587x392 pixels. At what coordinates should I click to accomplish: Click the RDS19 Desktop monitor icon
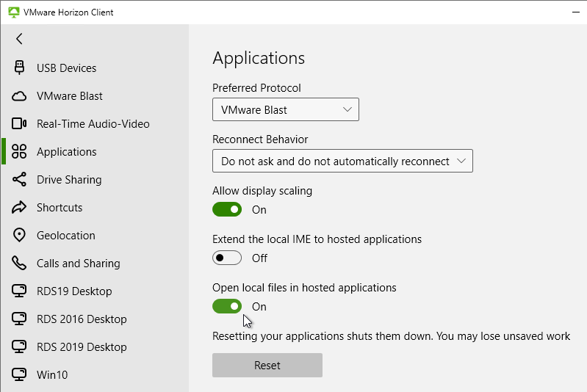tap(19, 291)
